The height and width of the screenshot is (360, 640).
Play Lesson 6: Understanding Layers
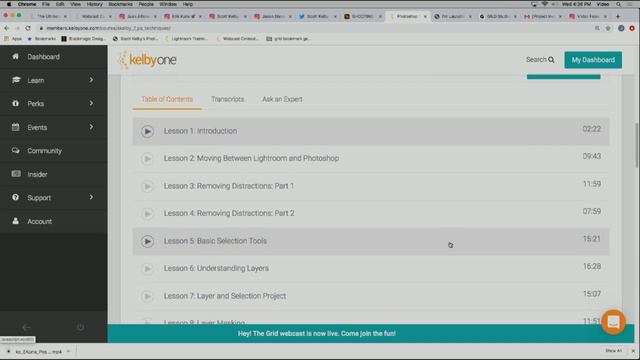tap(147, 269)
